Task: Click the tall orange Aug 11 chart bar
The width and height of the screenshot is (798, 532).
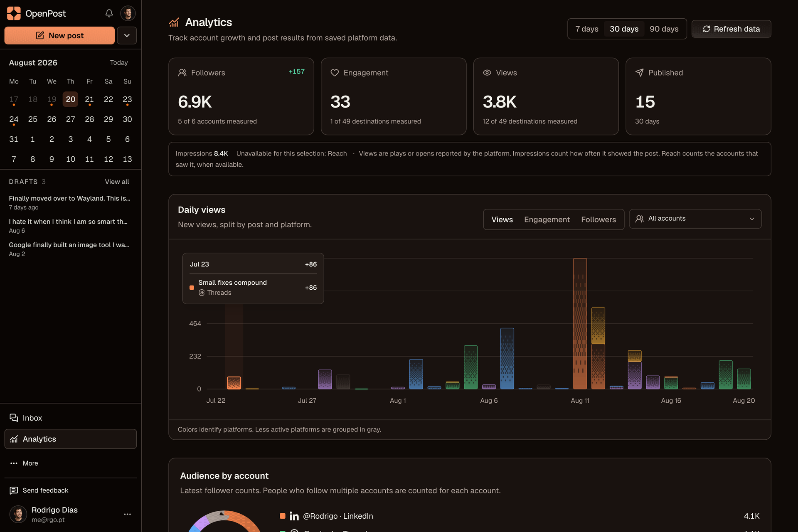Action: click(580, 323)
